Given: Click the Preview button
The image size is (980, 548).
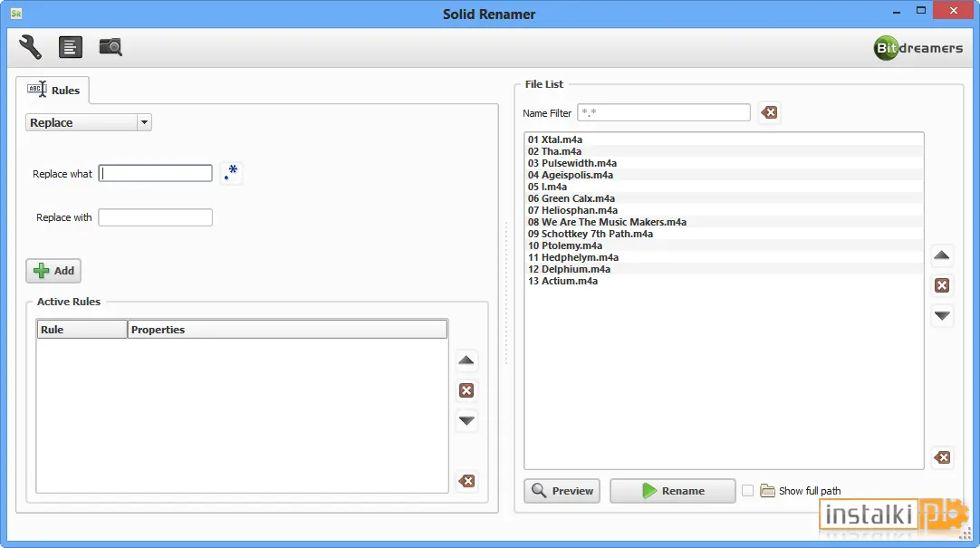Looking at the screenshot, I should click(x=562, y=491).
